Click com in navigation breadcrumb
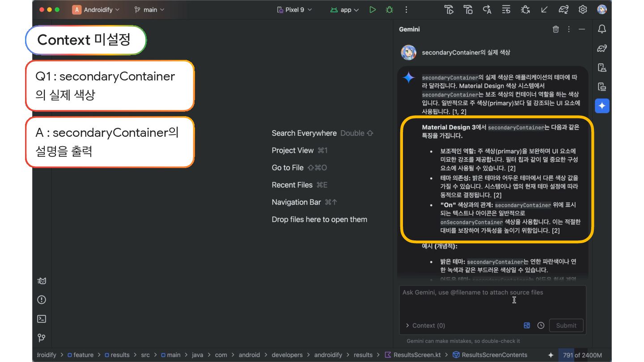 221,355
